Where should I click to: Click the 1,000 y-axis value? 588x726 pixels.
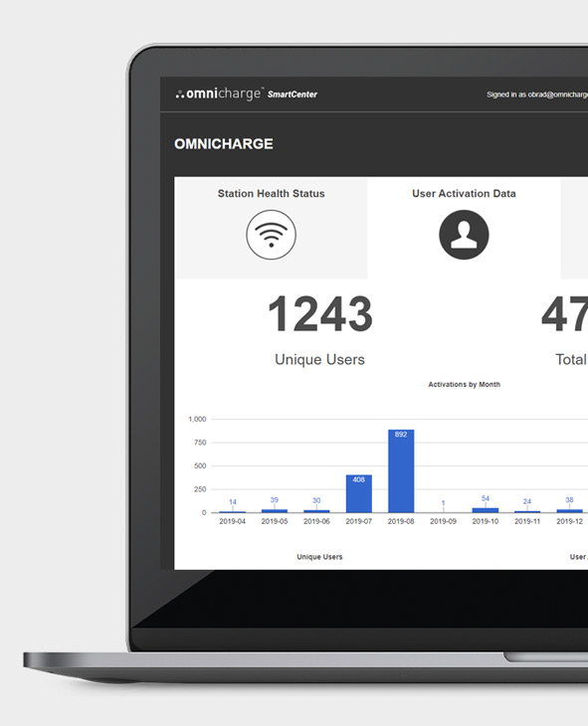(x=197, y=419)
